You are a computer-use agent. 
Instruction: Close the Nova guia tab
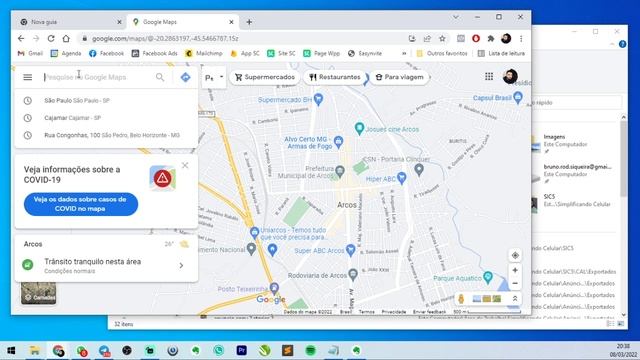(x=119, y=22)
